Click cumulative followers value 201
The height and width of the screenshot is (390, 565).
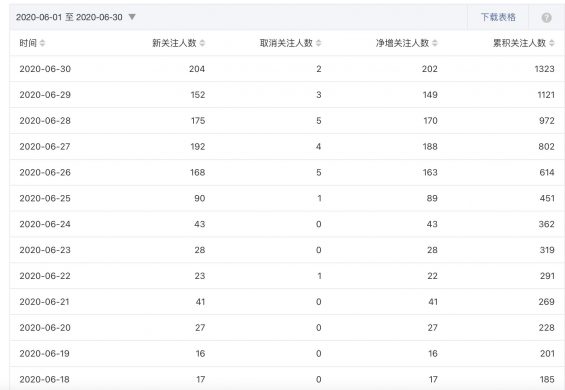click(547, 354)
